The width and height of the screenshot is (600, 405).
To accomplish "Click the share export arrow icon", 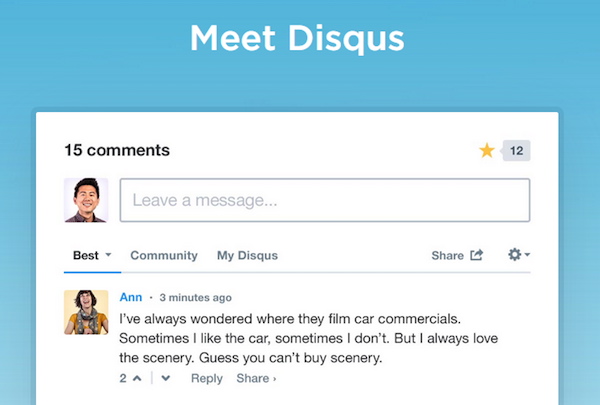I will point(477,255).
